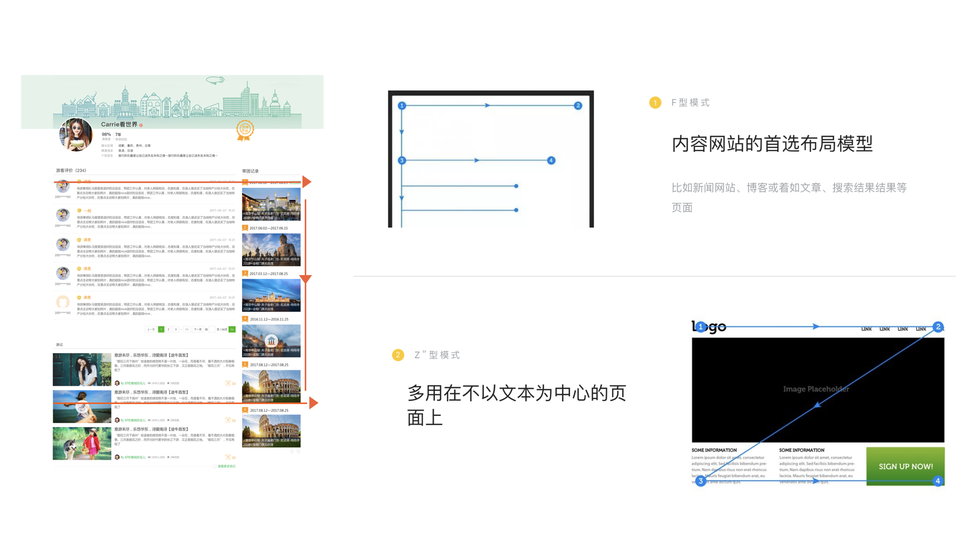Click blue circle 2 in the F-pattern diagram
980x551 pixels.
click(x=578, y=106)
